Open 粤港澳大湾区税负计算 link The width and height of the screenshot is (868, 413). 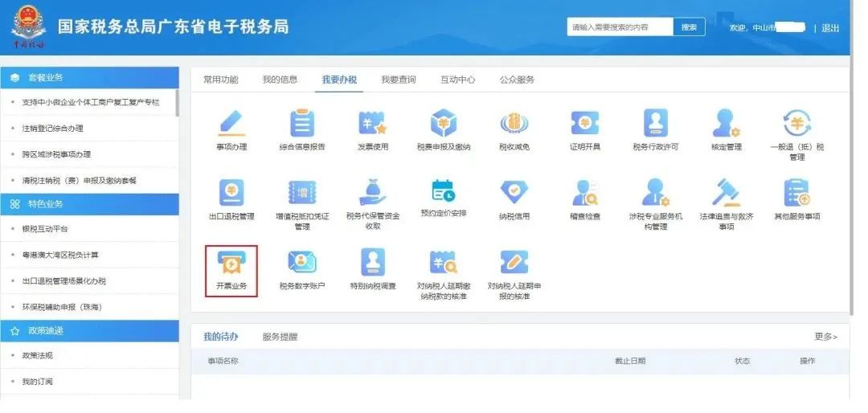pos(60,256)
